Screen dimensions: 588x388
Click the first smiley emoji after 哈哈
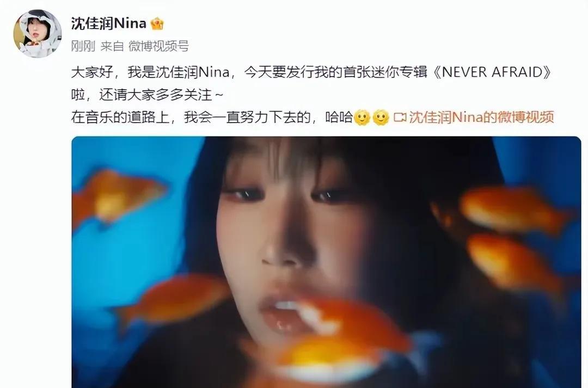(x=362, y=118)
